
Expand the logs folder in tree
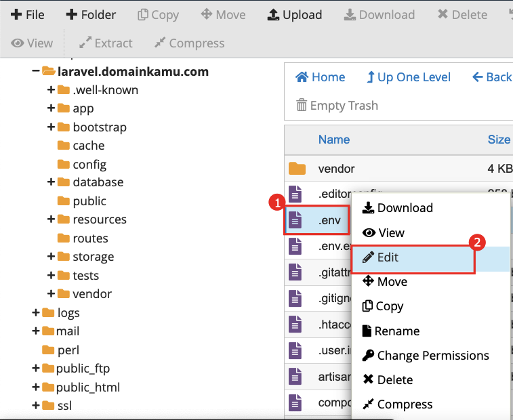[x=36, y=313]
